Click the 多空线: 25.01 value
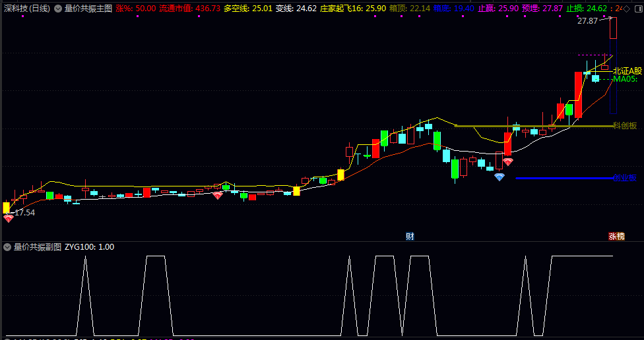The width and height of the screenshot is (644, 340). pos(248,9)
